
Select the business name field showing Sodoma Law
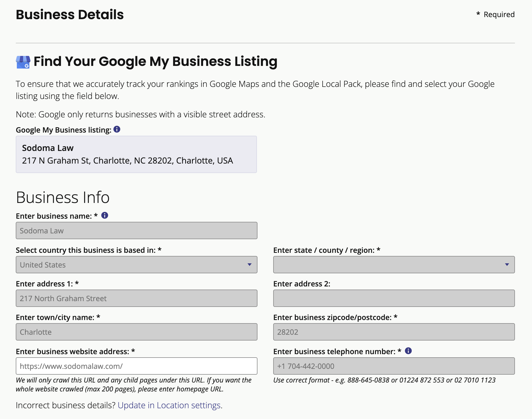136,231
